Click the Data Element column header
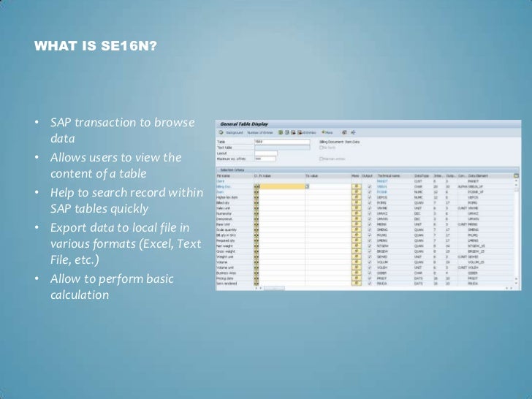 (x=478, y=175)
